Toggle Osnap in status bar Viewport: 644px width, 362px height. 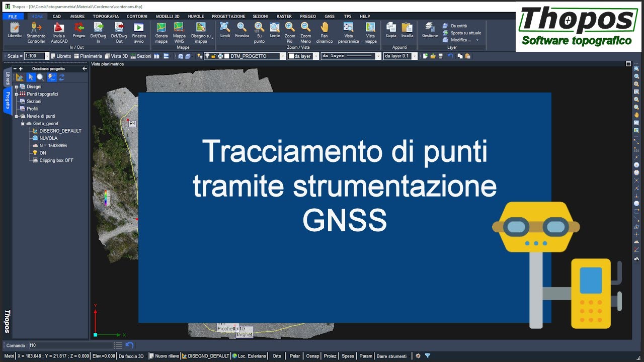point(312,356)
